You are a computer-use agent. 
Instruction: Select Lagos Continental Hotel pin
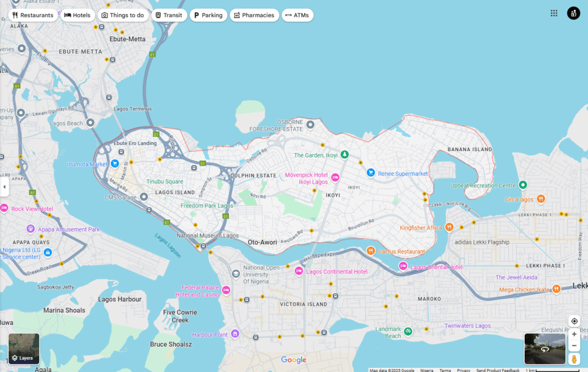pyautogui.click(x=299, y=271)
